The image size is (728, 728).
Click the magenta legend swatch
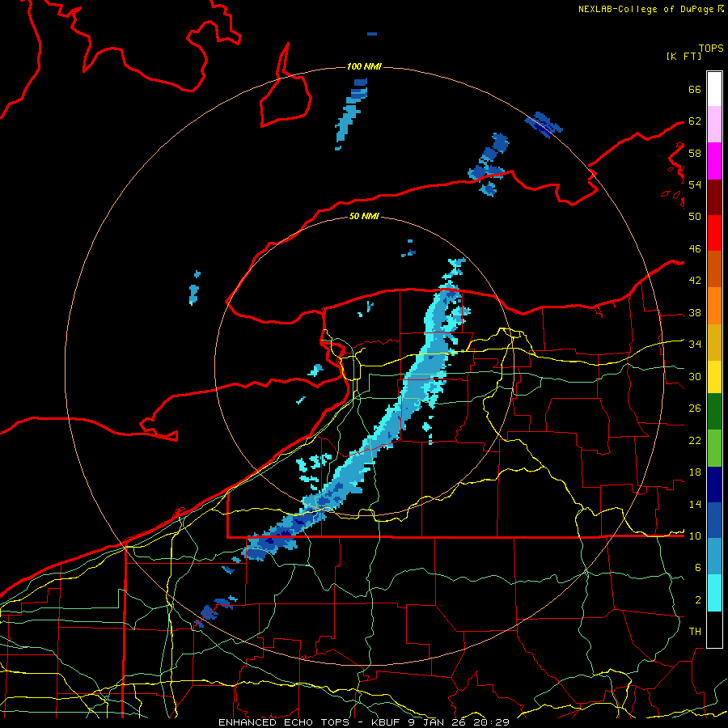[x=714, y=161]
